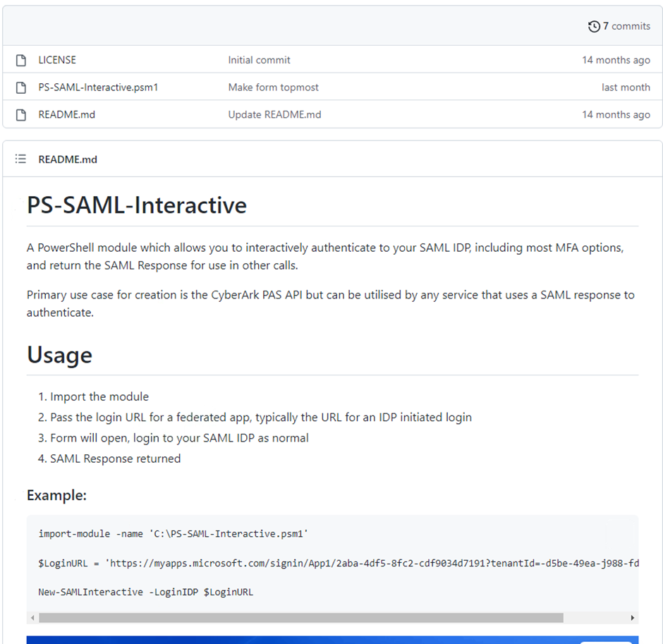Open the README table of contents icon
Image resolution: width=663 pixels, height=644 pixels.
pos(20,159)
